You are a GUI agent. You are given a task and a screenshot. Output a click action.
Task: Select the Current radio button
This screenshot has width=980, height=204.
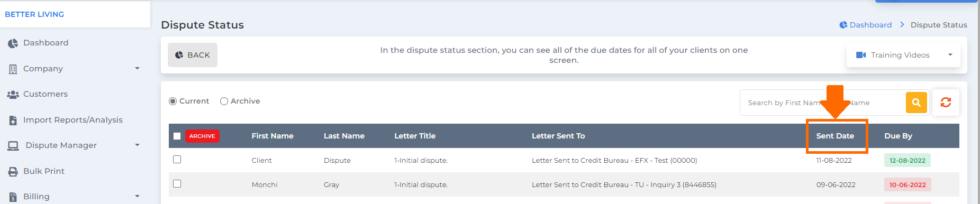(173, 101)
